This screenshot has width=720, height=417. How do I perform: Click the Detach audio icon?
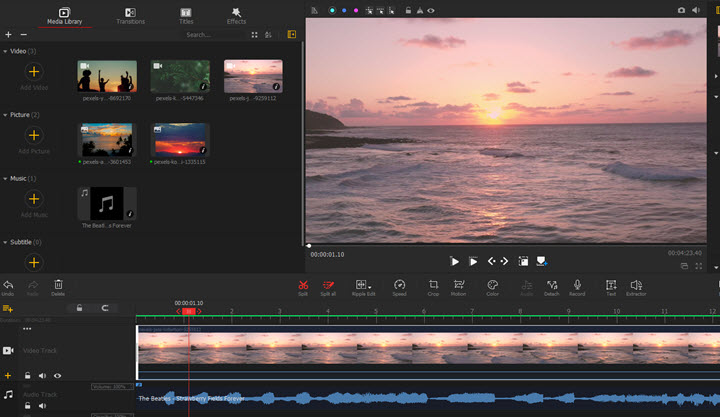coord(551,286)
